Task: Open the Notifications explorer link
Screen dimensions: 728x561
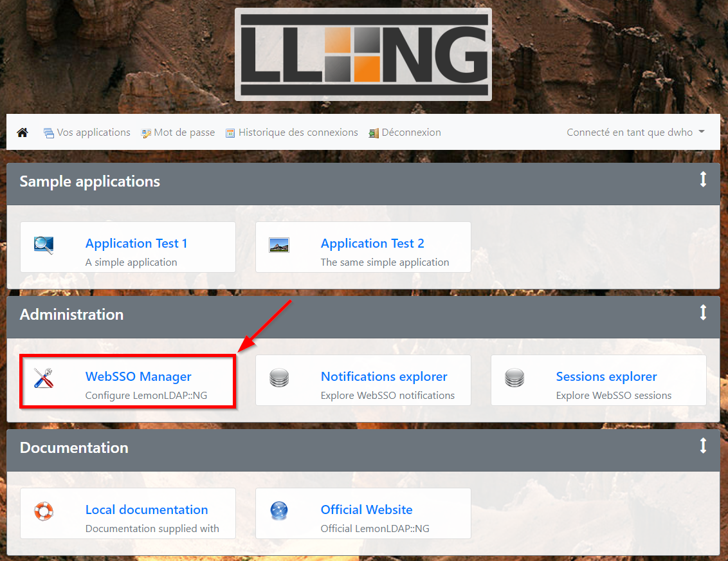Action: click(x=384, y=376)
